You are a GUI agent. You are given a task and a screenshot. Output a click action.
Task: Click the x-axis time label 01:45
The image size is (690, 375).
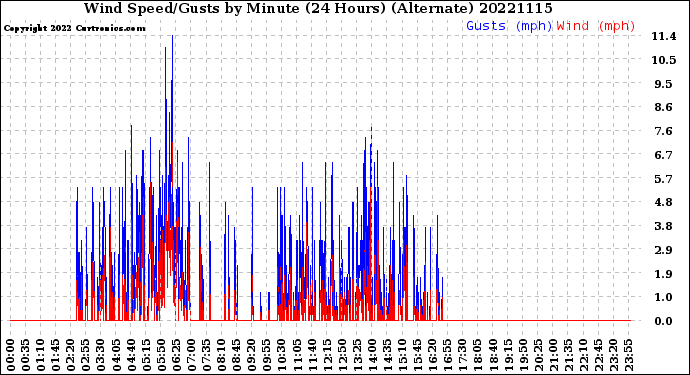point(56,355)
